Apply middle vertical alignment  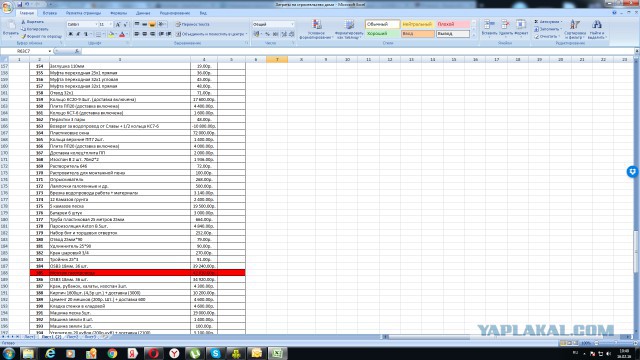pyautogui.click(x=144, y=24)
